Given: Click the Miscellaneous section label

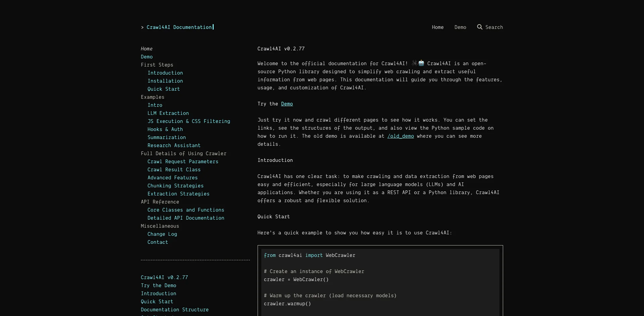Looking at the screenshot, I should point(160,226).
